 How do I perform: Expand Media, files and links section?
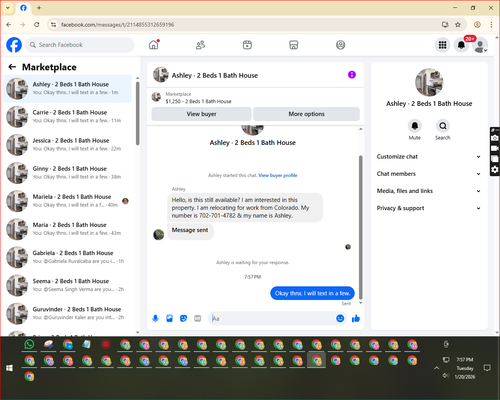click(429, 191)
